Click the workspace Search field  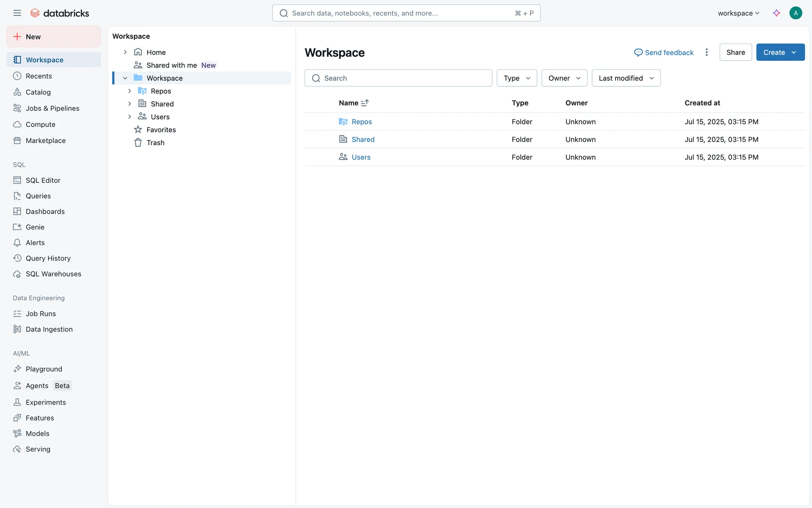tap(398, 78)
